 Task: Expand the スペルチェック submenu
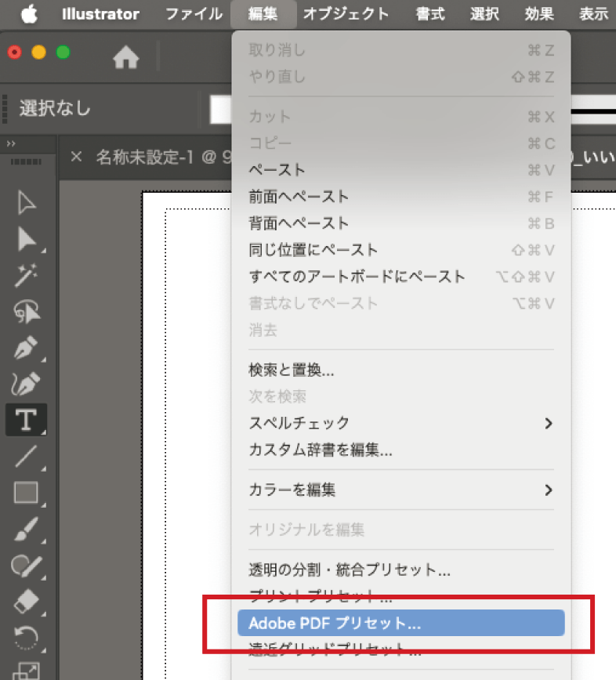401,423
